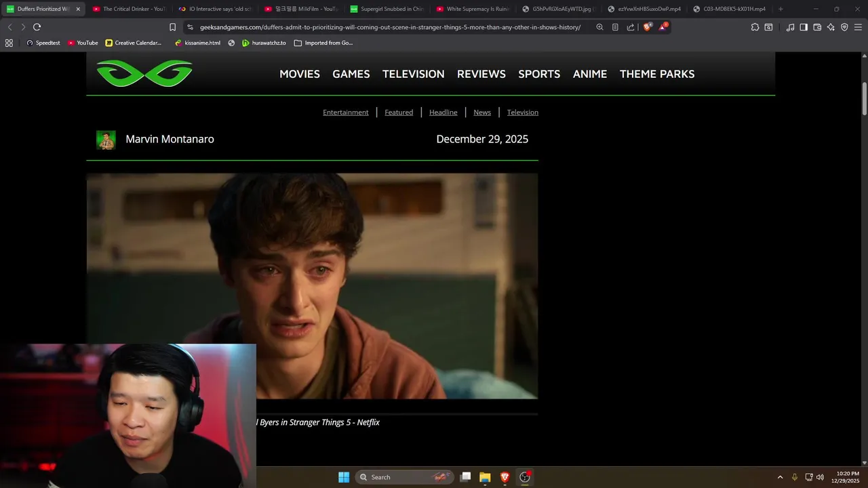
Task: Open the Speedtest bookmark
Action: (43, 43)
